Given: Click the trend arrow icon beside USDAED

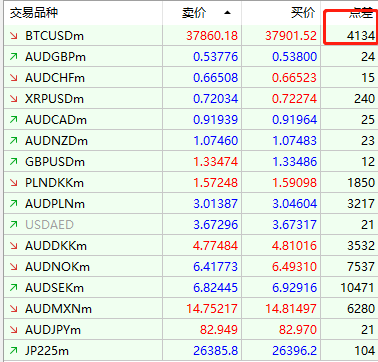Looking at the screenshot, I should coord(14,225).
